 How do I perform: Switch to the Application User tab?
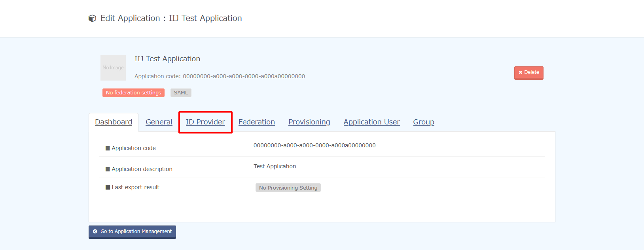coord(371,122)
